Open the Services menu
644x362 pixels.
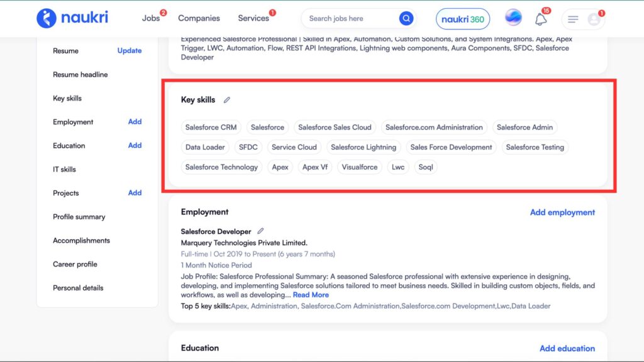(x=253, y=18)
